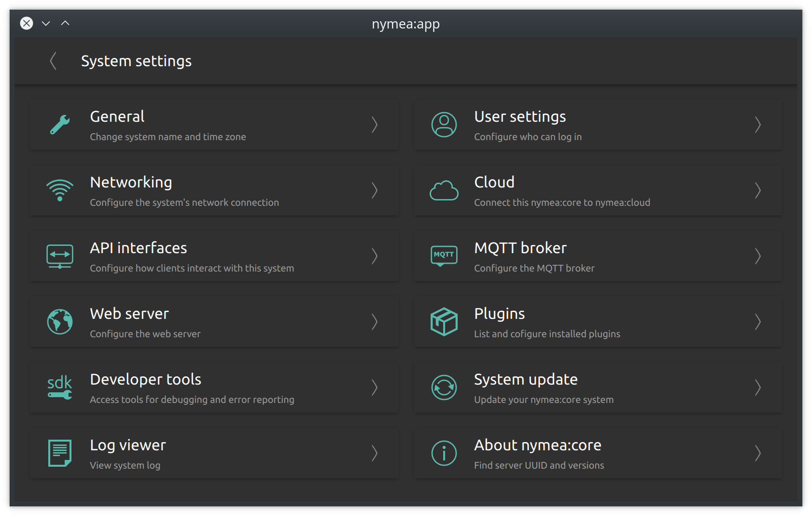
Task: Click the sdk Developer tools icon
Action: [60, 387]
